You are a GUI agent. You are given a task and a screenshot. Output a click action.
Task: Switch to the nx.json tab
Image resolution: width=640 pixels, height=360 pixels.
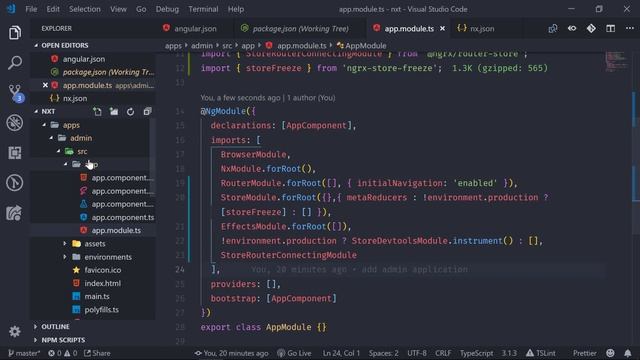click(x=482, y=29)
